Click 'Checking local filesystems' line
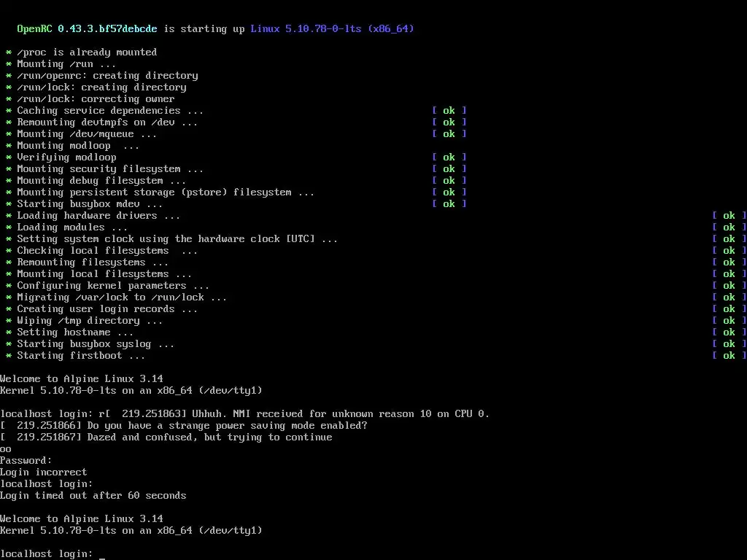This screenshot has width=747, height=560. coord(107,251)
